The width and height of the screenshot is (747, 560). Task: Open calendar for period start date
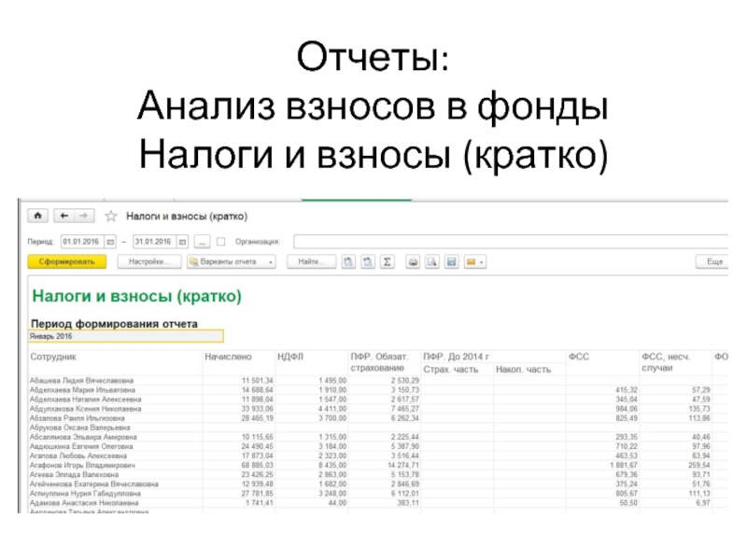pos(110,240)
